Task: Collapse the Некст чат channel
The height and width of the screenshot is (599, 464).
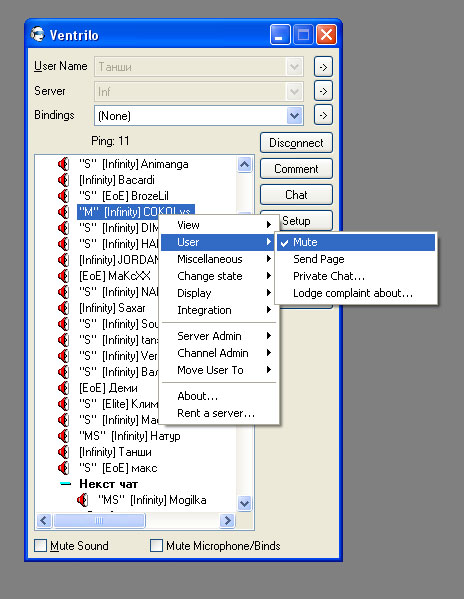Action: coord(66,484)
